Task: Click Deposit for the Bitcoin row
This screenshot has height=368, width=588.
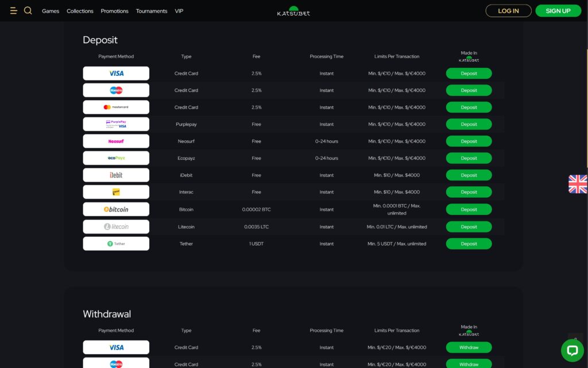Action: (469, 209)
